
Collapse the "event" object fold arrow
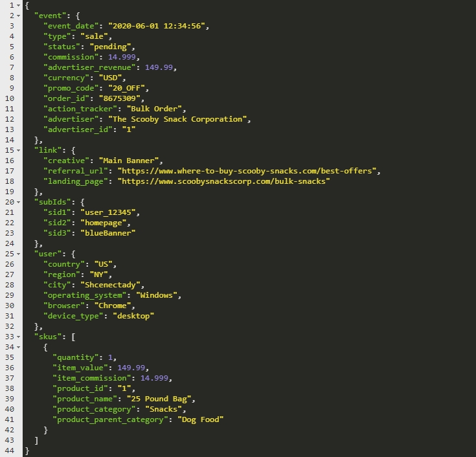[19, 16]
